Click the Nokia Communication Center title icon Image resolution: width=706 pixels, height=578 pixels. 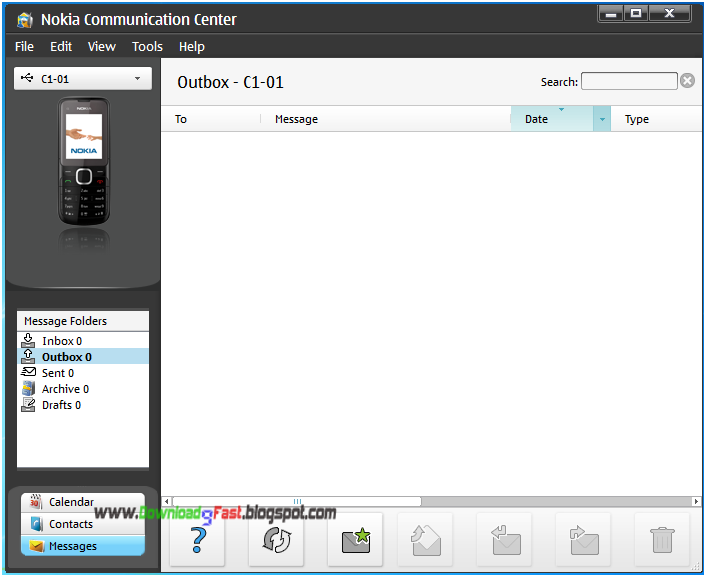point(25,20)
